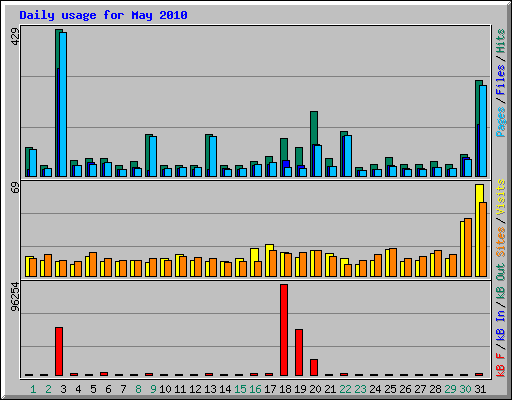
Task: Select day 30 on the x-axis
Action: 465,389
